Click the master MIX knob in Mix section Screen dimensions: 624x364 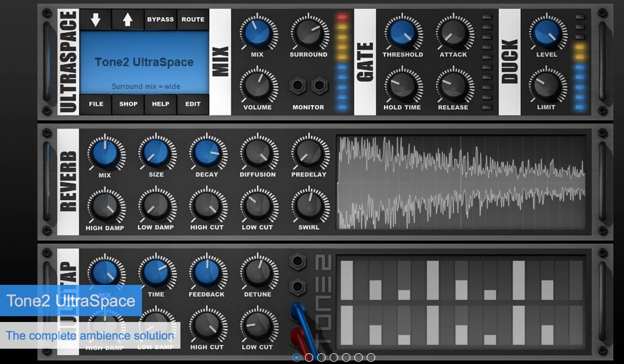[257, 33]
